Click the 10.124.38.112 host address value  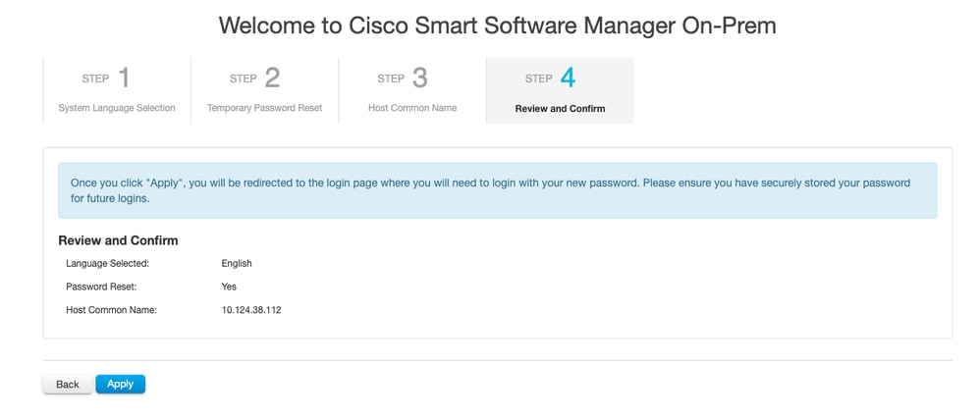tap(251, 310)
